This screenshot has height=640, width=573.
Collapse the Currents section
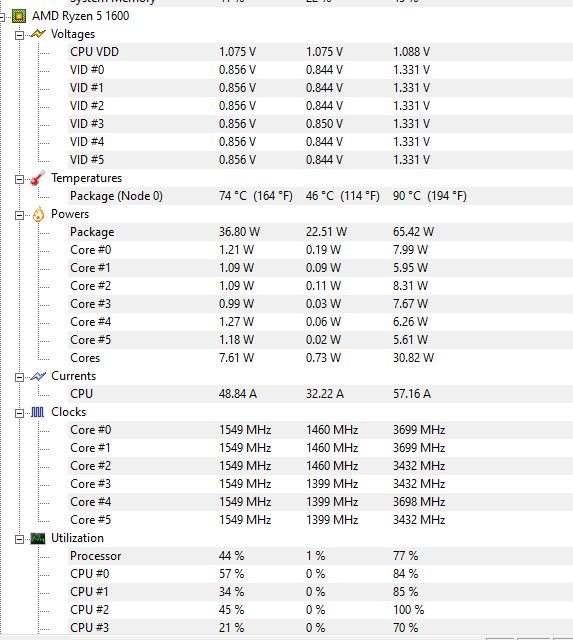pyautogui.click(x=19, y=378)
